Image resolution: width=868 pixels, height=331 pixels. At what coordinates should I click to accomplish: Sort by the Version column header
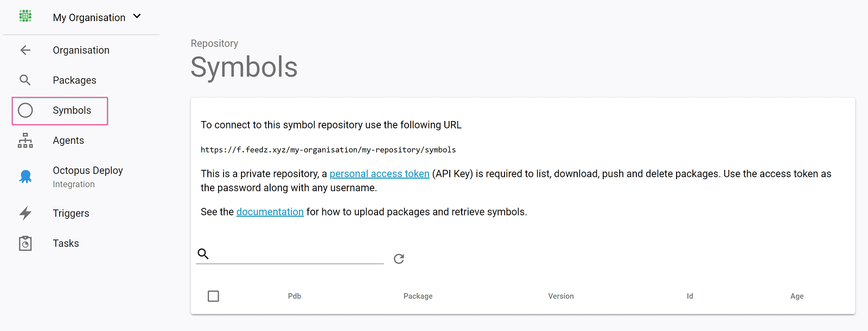coord(561,296)
